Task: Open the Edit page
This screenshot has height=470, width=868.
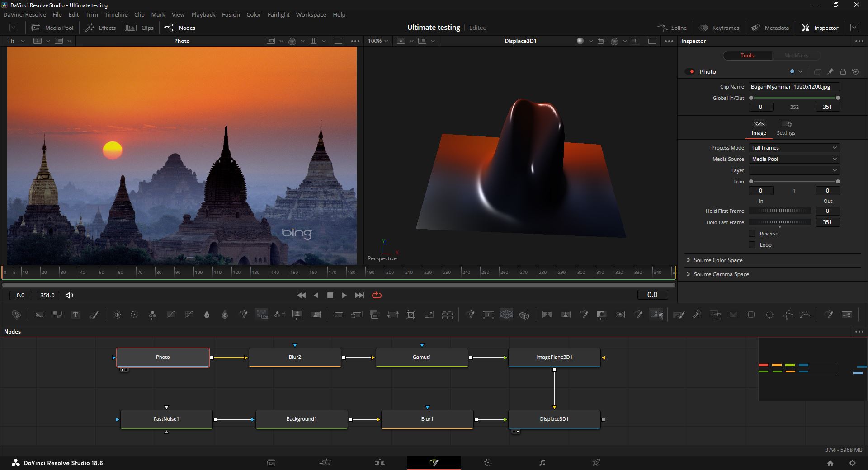Action: coord(380,463)
